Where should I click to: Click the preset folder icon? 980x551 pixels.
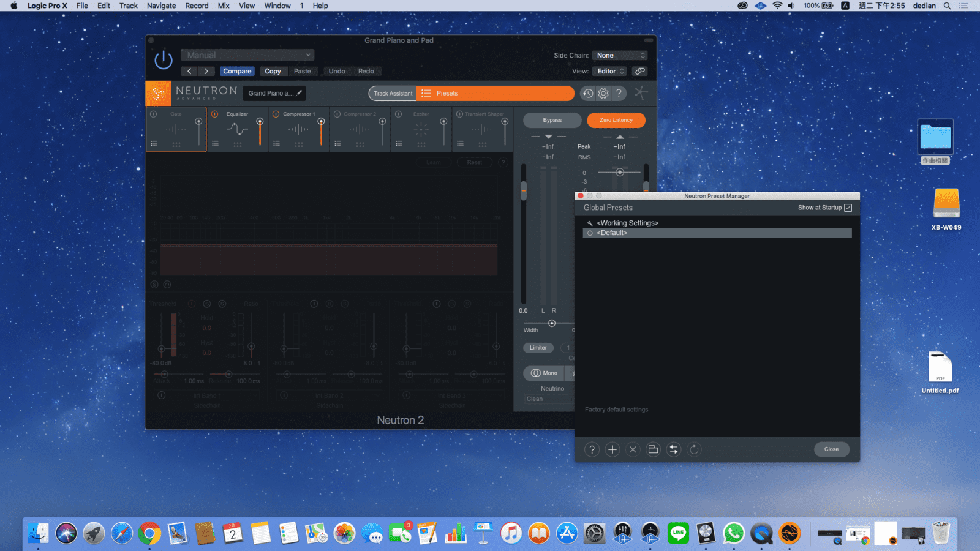click(x=653, y=449)
